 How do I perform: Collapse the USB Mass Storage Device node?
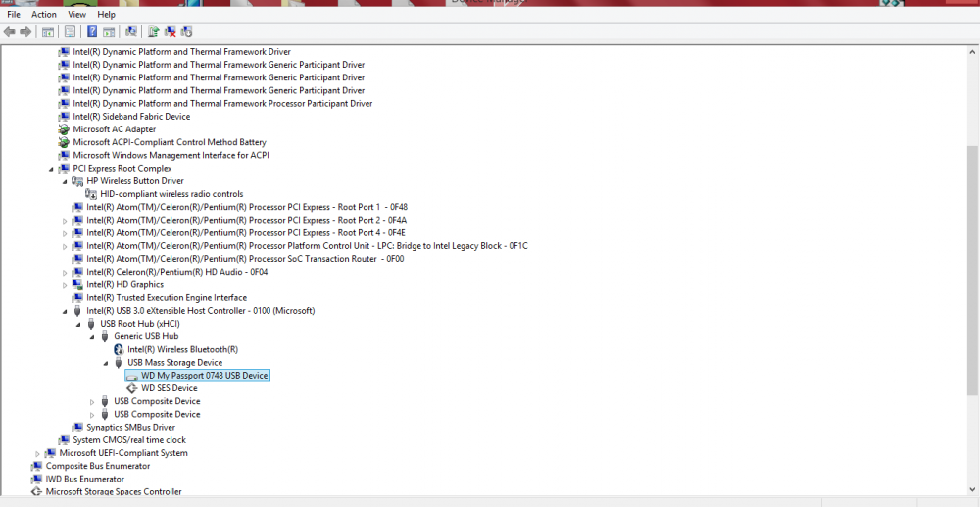[x=106, y=363]
